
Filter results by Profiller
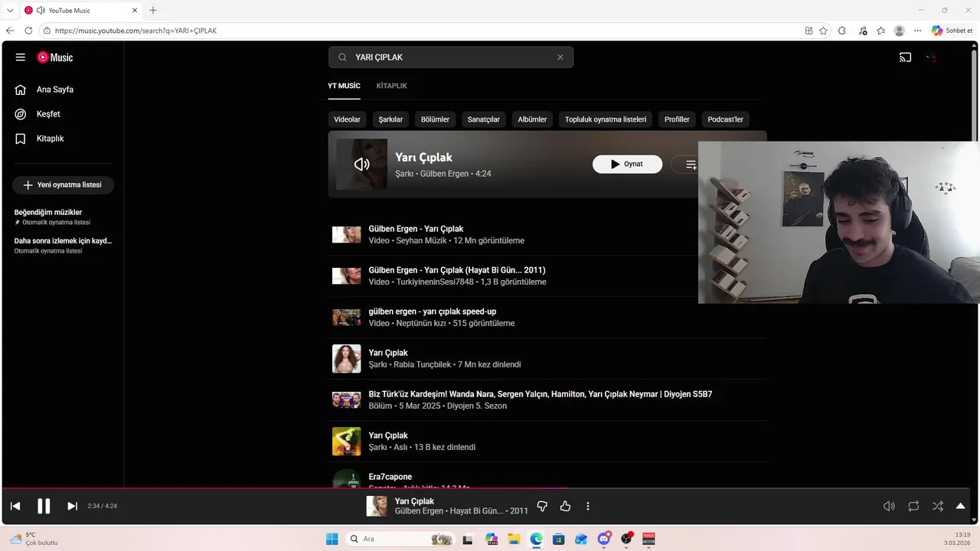coord(677,119)
